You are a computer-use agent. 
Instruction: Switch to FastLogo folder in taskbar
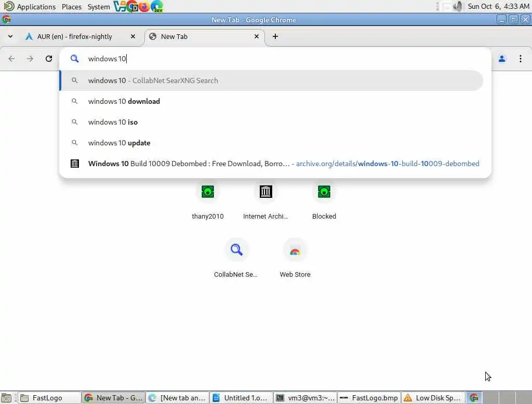[x=49, y=398]
